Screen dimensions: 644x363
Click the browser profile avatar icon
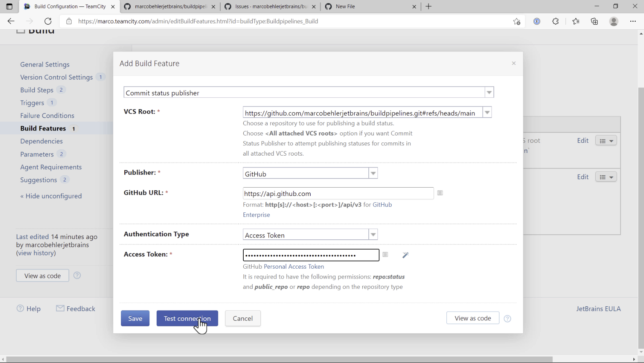[614, 21]
